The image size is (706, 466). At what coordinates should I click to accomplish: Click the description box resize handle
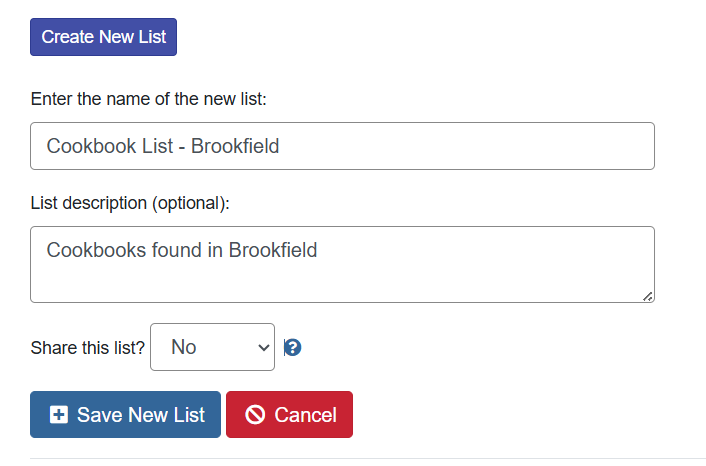tap(648, 296)
